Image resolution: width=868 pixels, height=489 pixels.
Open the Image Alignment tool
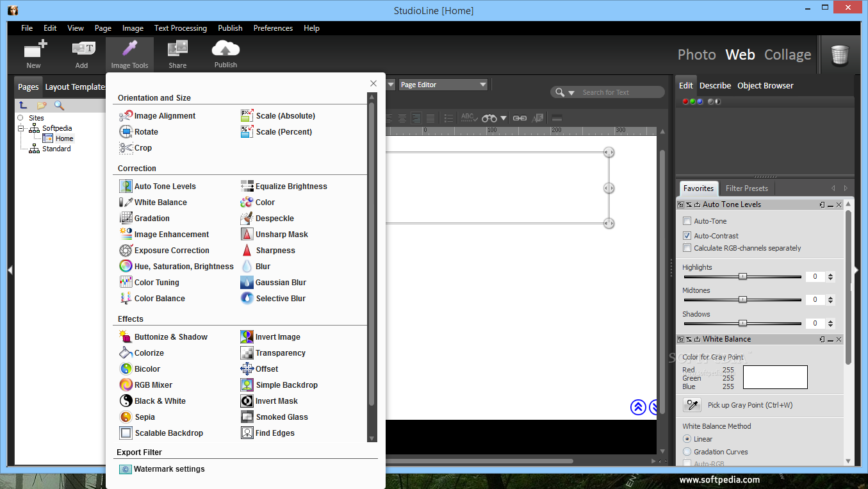click(158, 116)
